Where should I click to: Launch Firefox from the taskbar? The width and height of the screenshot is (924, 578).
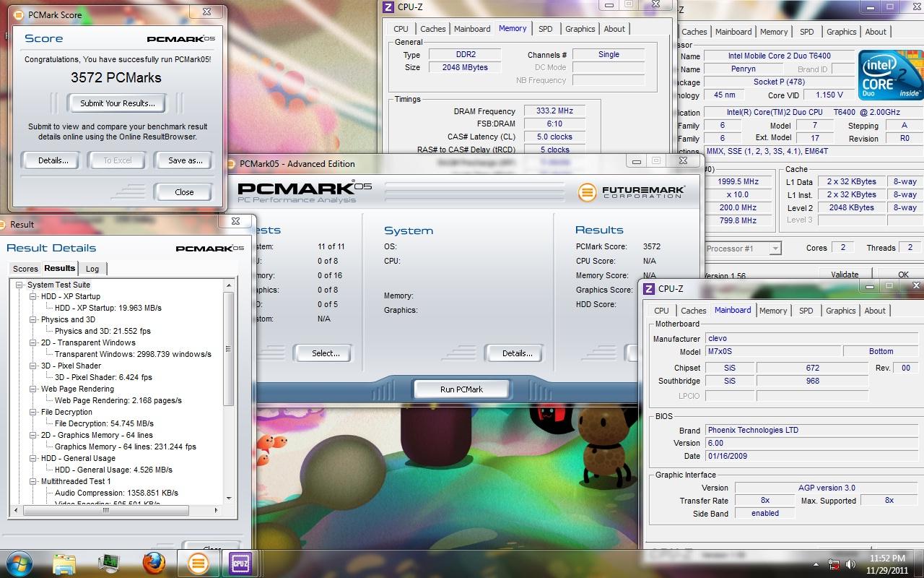[154, 563]
